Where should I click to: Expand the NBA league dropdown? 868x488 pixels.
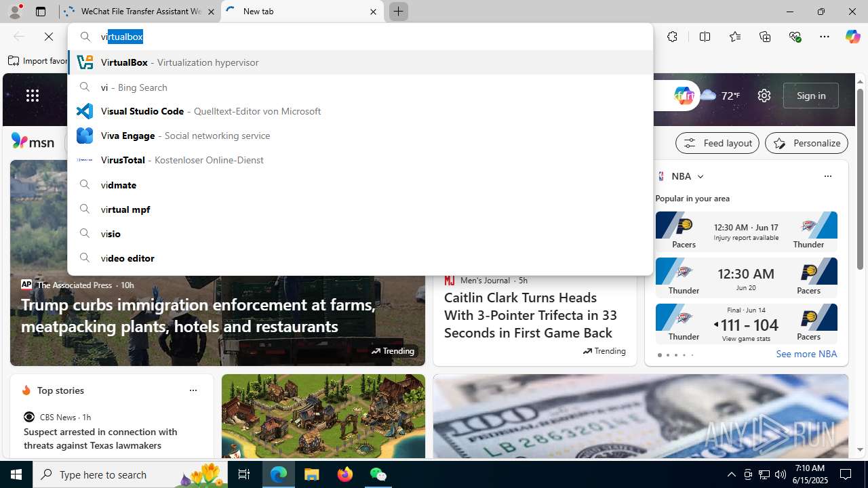point(701,176)
